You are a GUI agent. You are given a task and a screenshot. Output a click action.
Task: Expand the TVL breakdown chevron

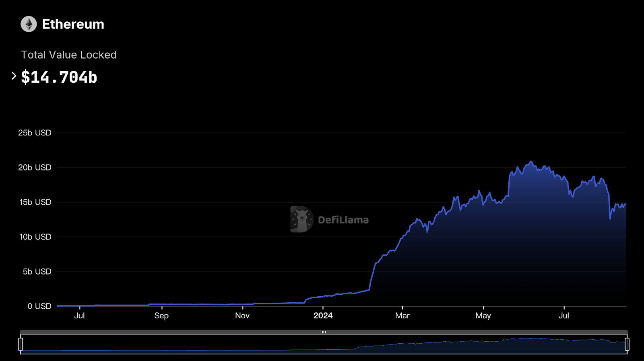pos(14,76)
